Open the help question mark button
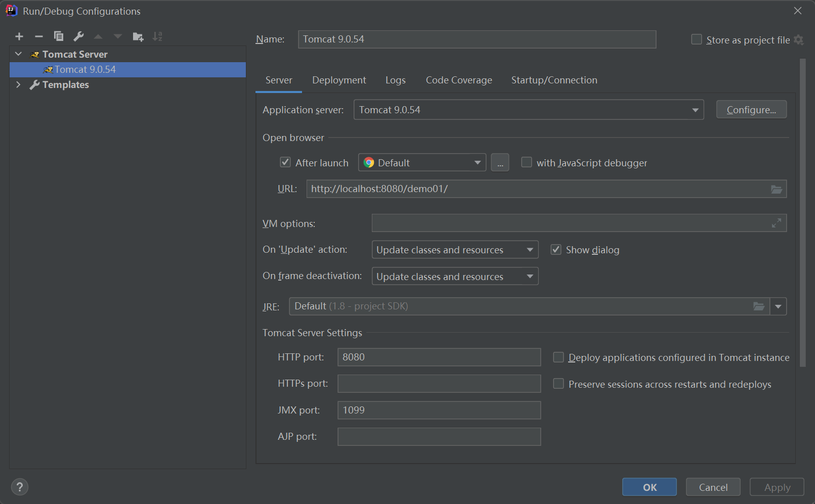The image size is (815, 504). coord(19,487)
